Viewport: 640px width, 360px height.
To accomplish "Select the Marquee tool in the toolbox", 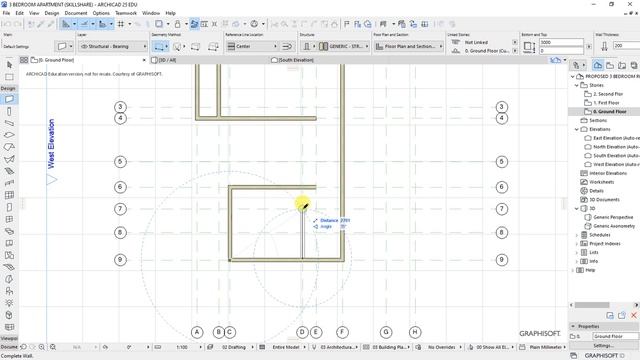I will click(x=9, y=77).
